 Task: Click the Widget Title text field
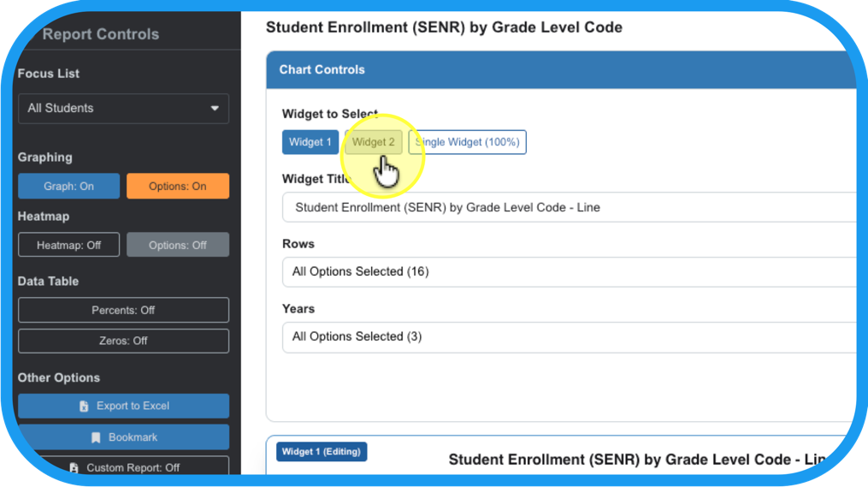click(564, 207)
